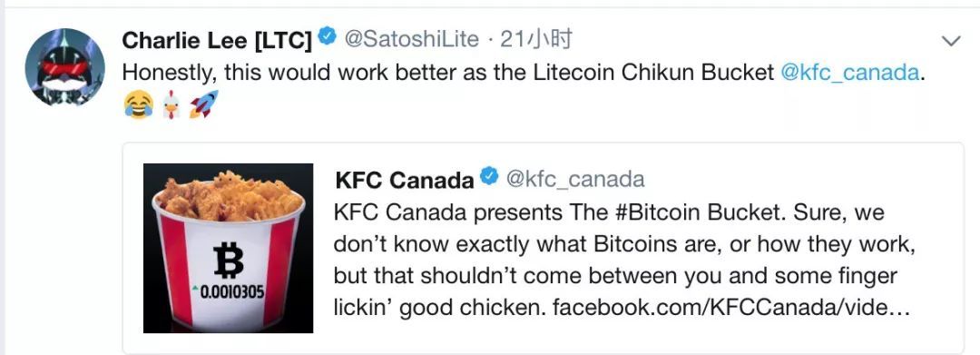Click the 0.0010305 price label on bucket
The width and height of the screenshot is (980, 355).
[228, 291]
